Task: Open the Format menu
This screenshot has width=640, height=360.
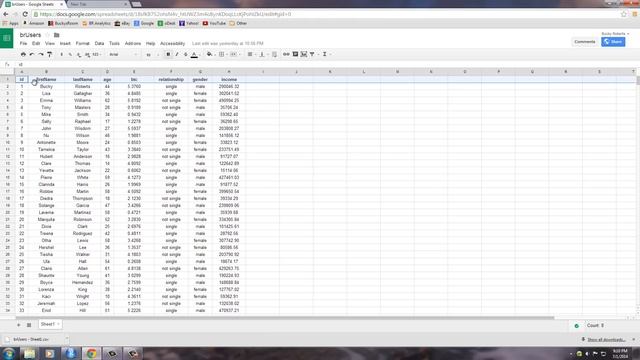Action: (82, 43)
